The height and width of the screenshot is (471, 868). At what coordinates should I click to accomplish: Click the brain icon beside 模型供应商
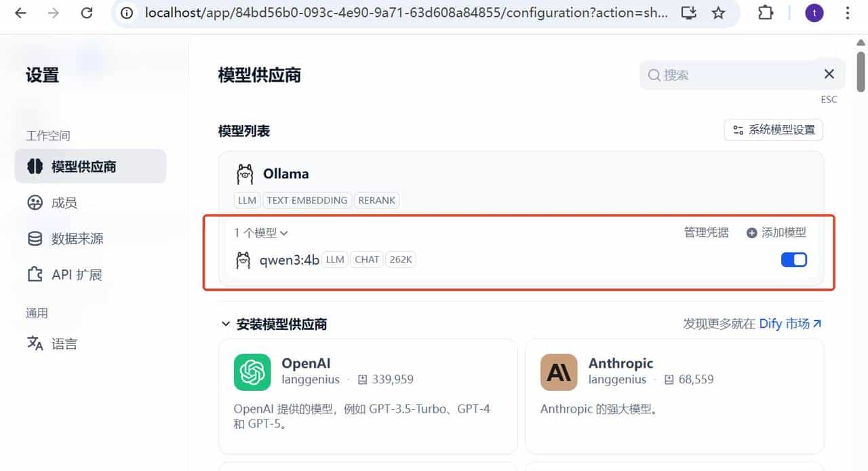(x=35, y=166)
